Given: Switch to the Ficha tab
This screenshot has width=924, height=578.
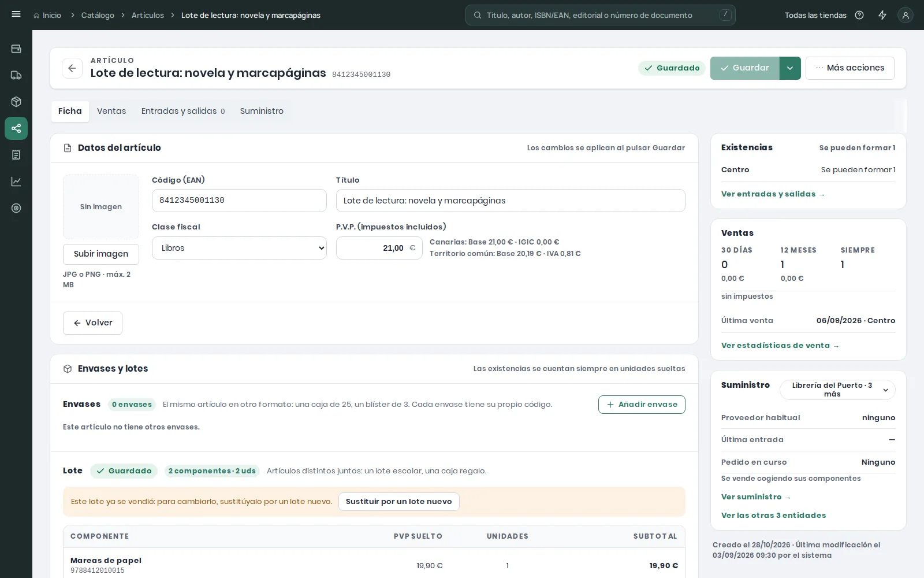Looking at the screenshot, I should click(70, 111).
